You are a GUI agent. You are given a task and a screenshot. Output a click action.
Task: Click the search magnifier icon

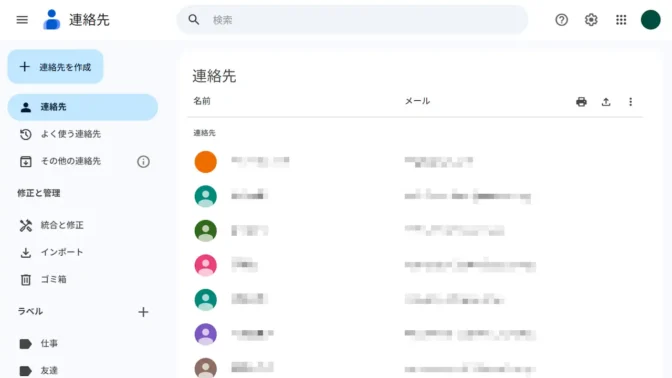tap(194, 20)
